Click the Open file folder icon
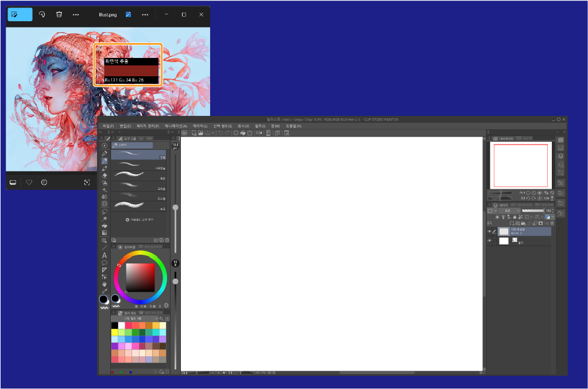 pos(200,133)
